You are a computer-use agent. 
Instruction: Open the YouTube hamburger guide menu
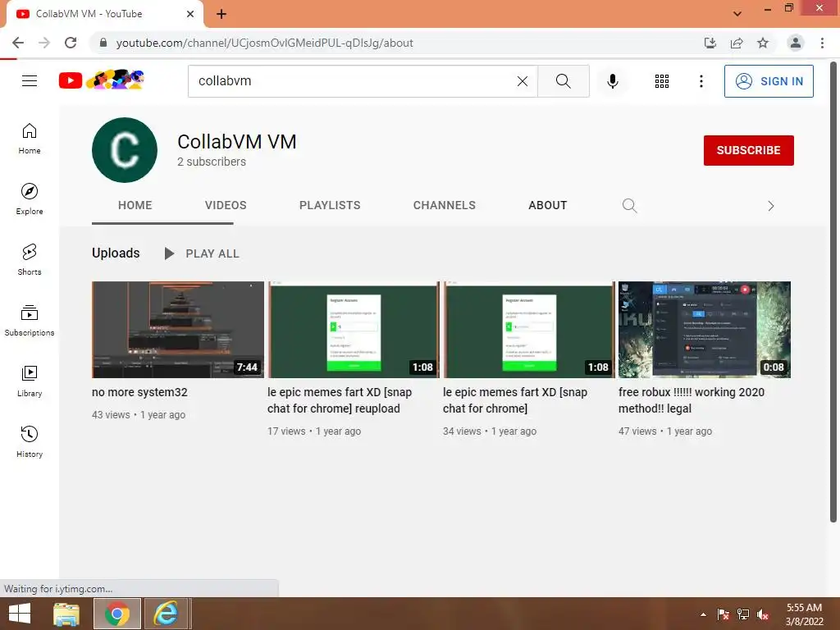pos(30,81)
